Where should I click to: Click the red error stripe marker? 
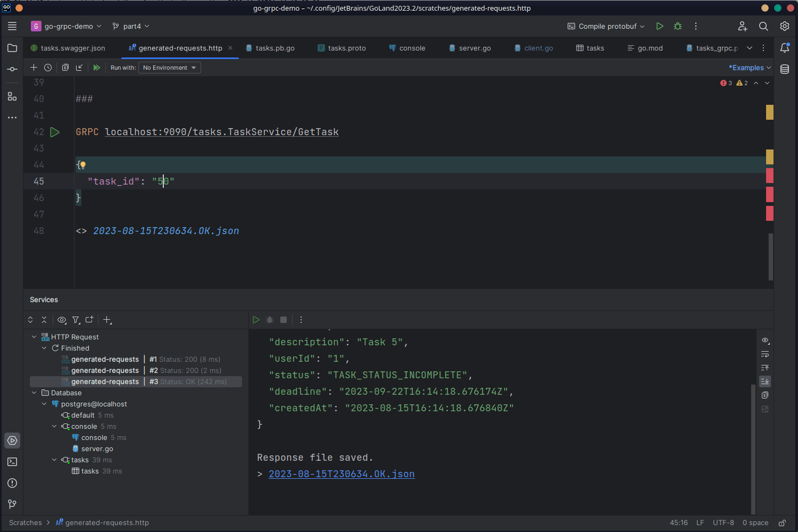pyautogui.click(x=769, y=176)
